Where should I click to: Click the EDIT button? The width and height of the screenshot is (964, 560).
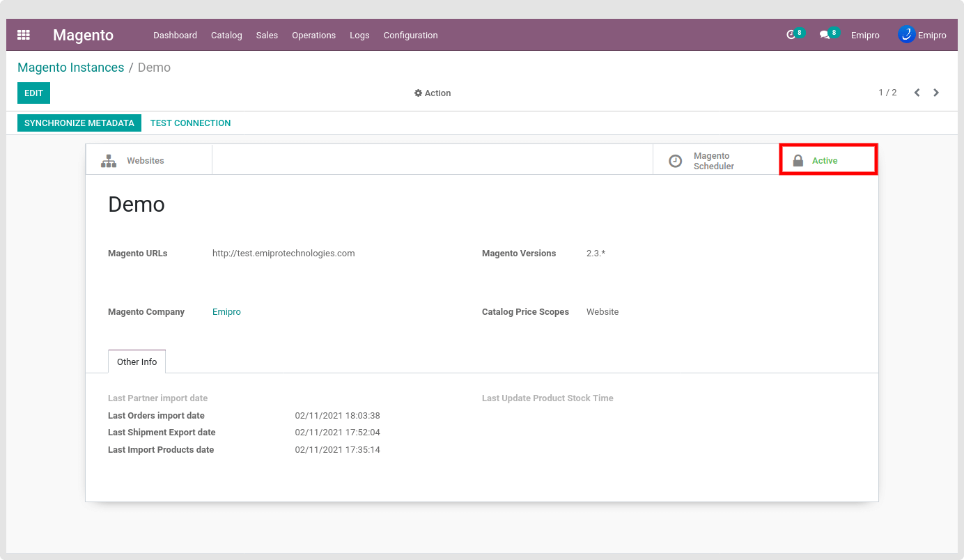pyautogui.click(x=33, y=93)
